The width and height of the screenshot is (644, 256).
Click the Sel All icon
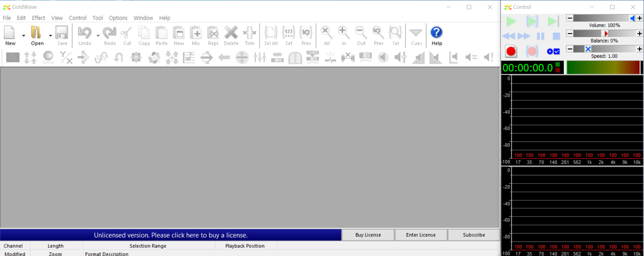coord(271,35)
